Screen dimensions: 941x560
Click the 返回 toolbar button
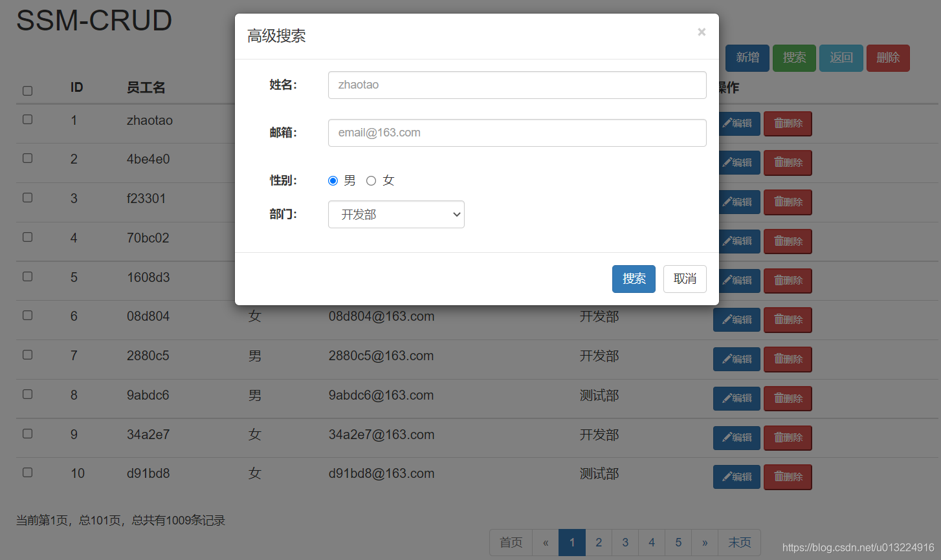[841, 58]
